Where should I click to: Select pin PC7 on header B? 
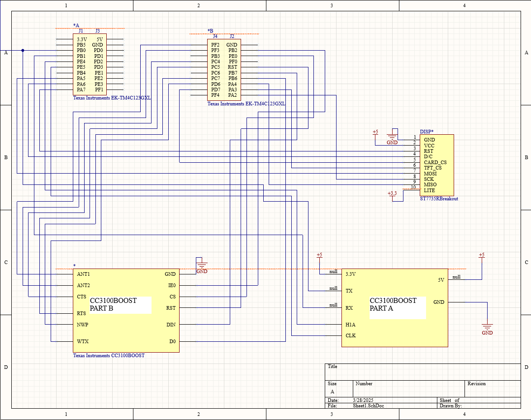coord(216,78)
